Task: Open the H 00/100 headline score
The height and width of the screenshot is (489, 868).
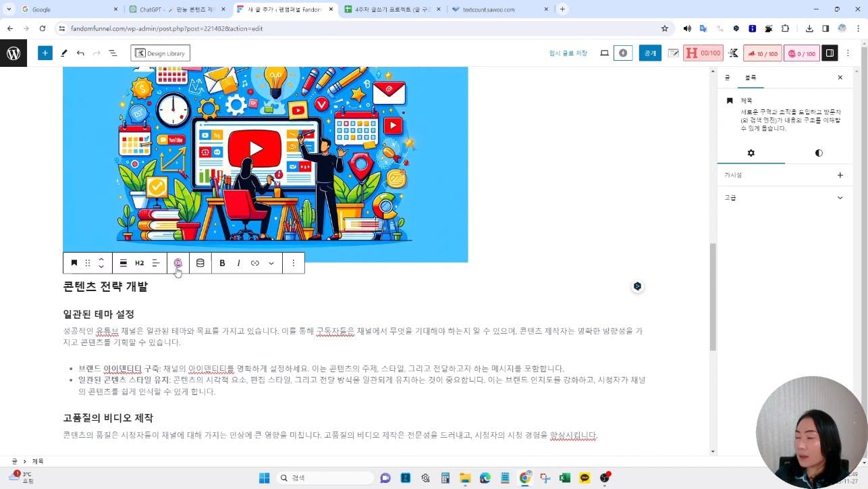Action: click(x=703, y=53)
